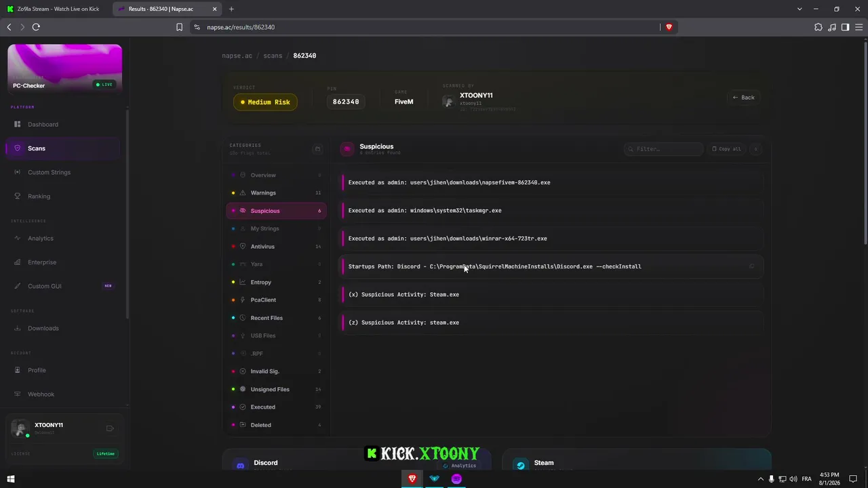Click the Medium Risk verdict badge
The width and height of the screenshot is (868, 488).
pyautogui.click(x=265, y=102)
